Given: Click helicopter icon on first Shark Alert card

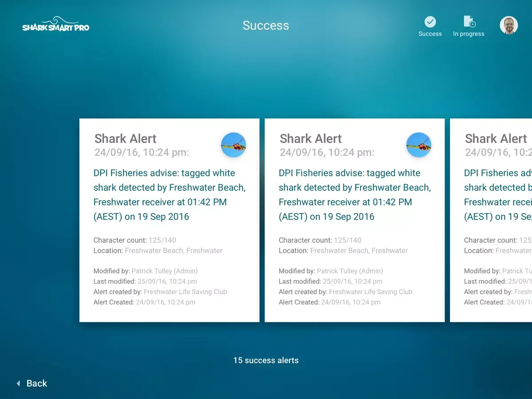Looking at the screenshot, I should pyautogui.click(x=234, y=145).
